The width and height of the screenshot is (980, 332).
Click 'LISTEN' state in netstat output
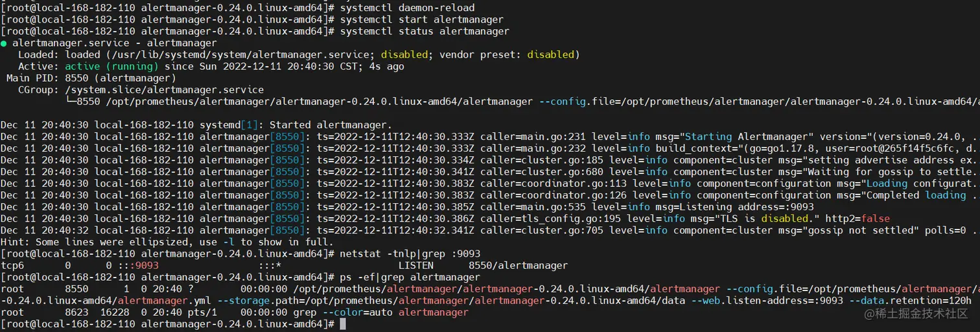pyautogui.click(x=416, y=265)
